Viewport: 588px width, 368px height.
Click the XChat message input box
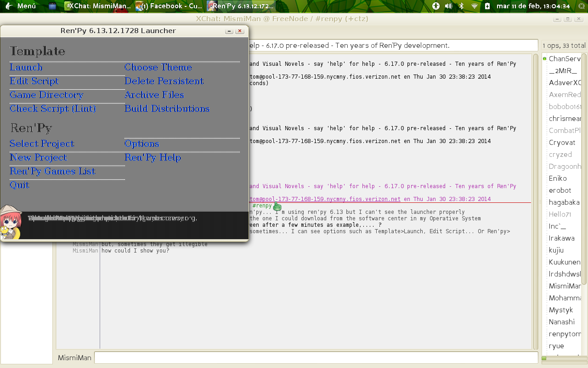coord(316,357)
